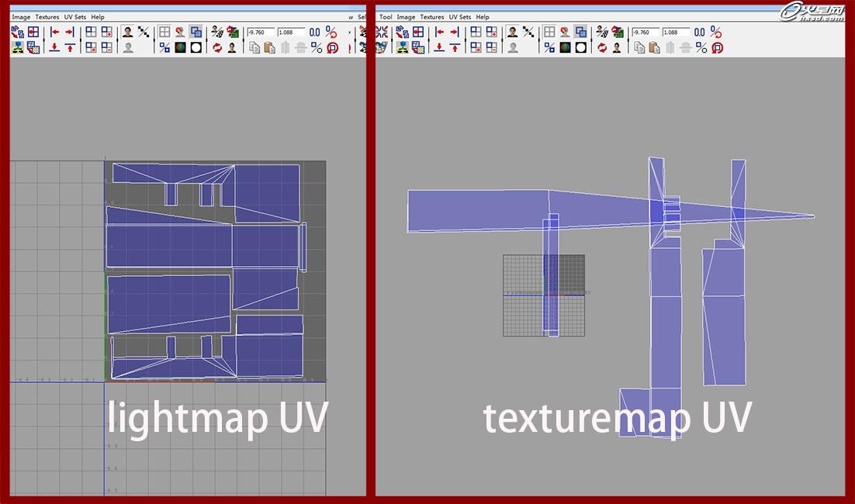Click the align UVs to bottom icon in the texturemap panel

click(439, 47)
